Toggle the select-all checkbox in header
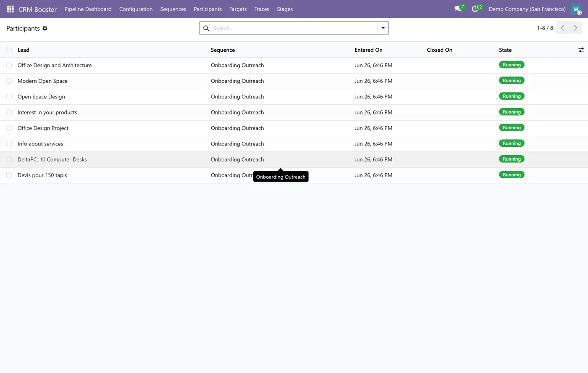 pos(9,50)
